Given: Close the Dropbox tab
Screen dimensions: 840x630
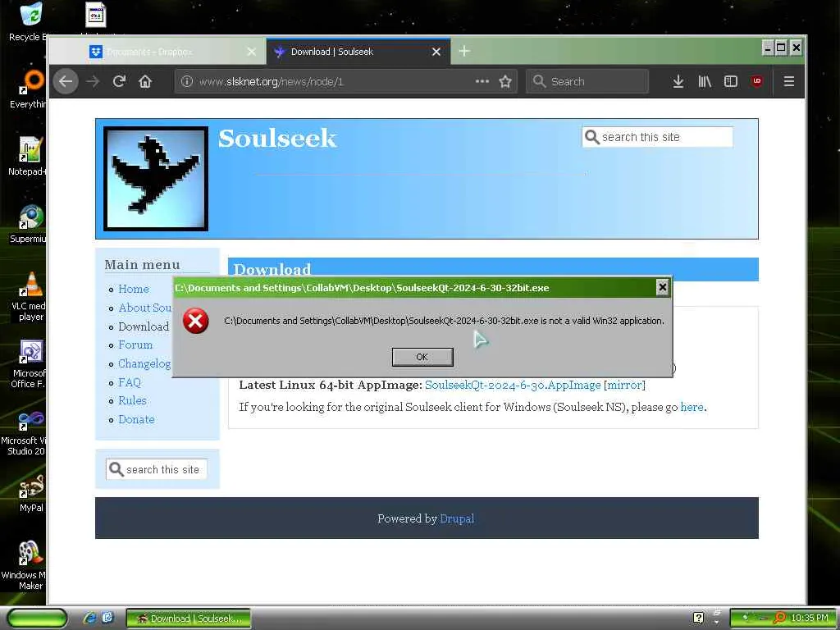Looking at the screenshot, I should point(251,52).
